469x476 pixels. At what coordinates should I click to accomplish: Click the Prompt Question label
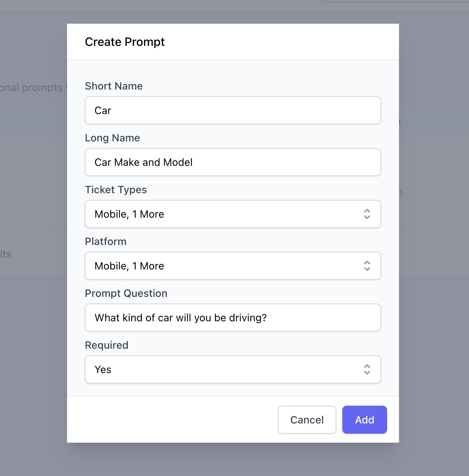[126, 293]
